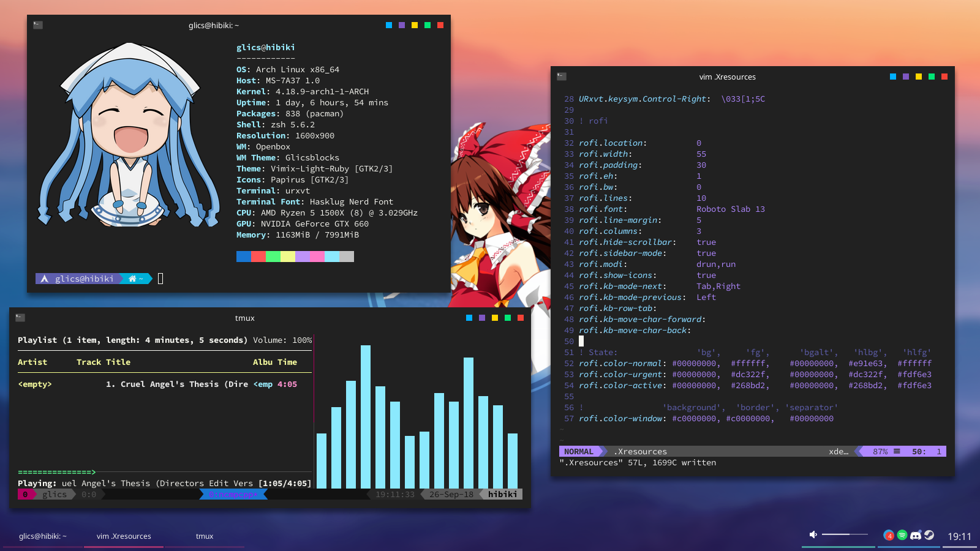Image resolution: width=980 pixels, height=551 pixels.
Task: Click the Time column header in ncmpcpp
Action: tap(287, 362)
